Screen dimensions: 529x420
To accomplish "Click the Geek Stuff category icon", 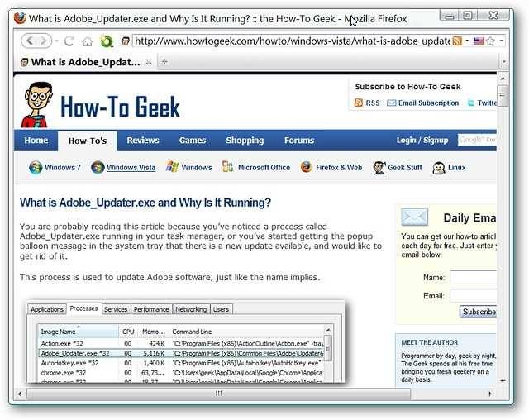I will coord(379,168).
